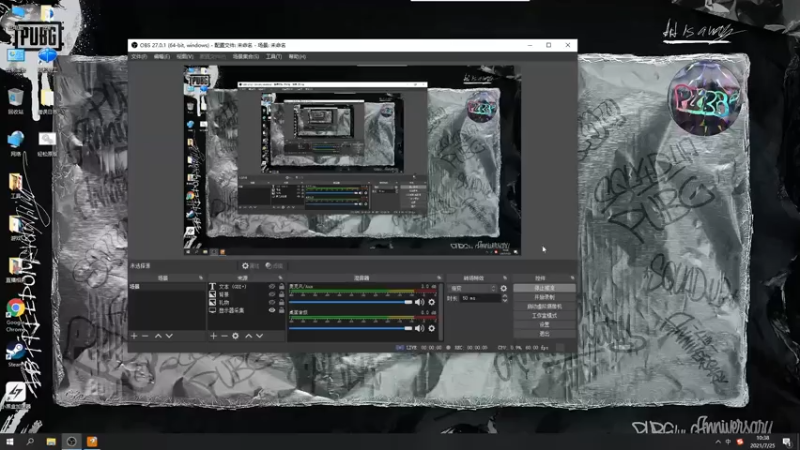Open desktop audio settings gear
The image size is (800, 450).
(x=432, y=328)
